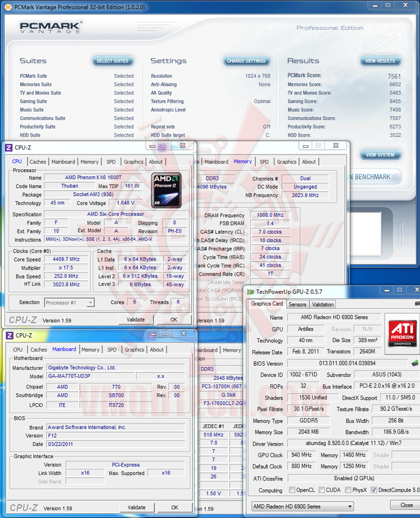Click the ATI Radeon graphics logo
Viewport: 420px width, 518px height.
click(402, 332)
